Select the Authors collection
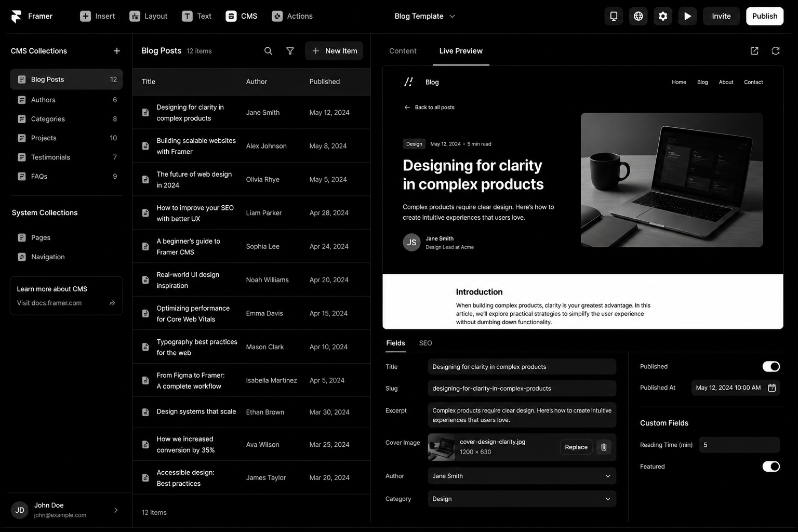This screenshot has height=532, width=798. [x=66, y=100]
